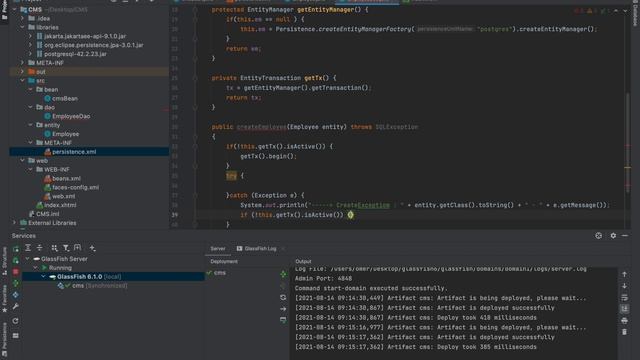Image resolution: width=640 pixels, height=360 pixels.
Task: Click line 39 in editor gutter
Action: click(175, 215)
